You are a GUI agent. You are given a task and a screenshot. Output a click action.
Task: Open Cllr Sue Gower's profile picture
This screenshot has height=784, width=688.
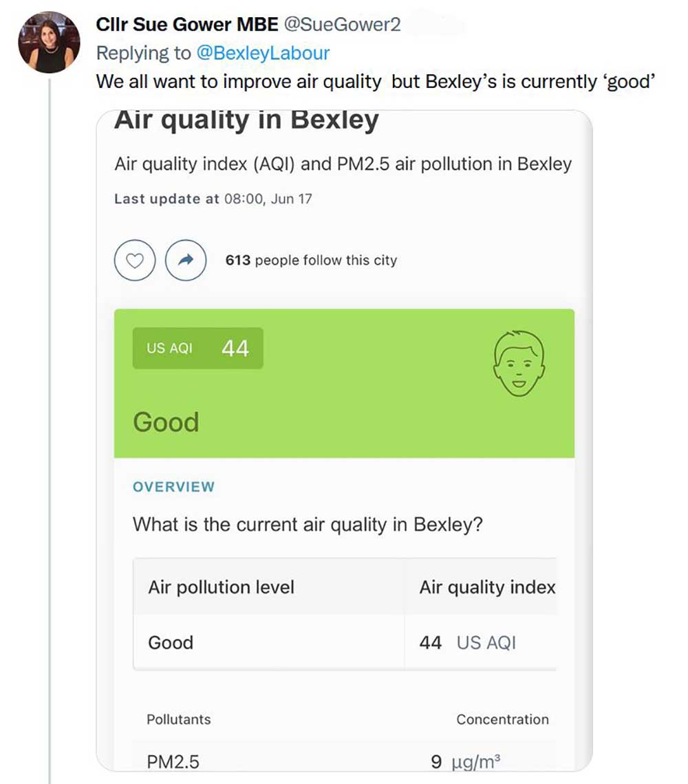tap(49, 43)
